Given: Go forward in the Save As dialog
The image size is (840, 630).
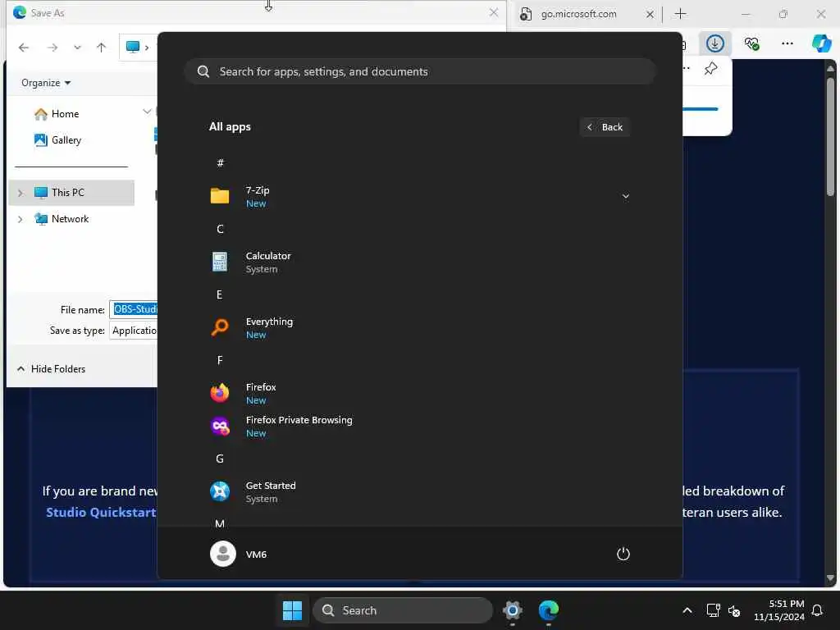Looking at the screenshot, I should point(52,48).
